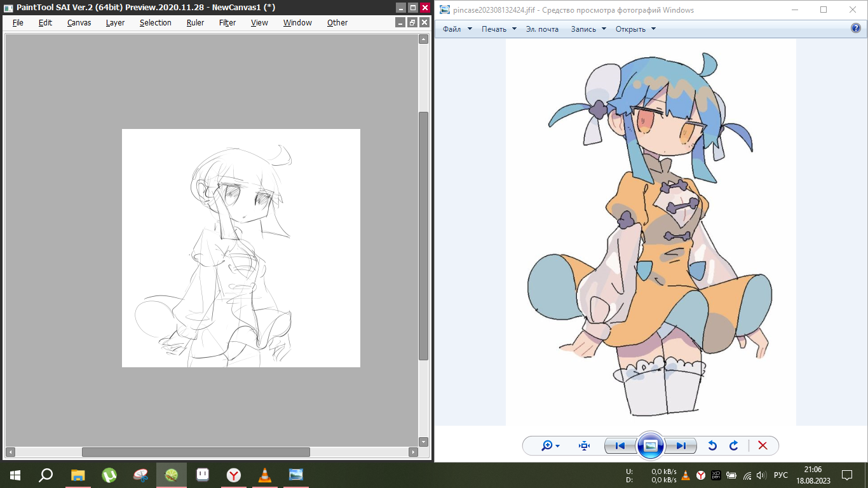Rotate the photo clockwise

(x=734, y=446)
